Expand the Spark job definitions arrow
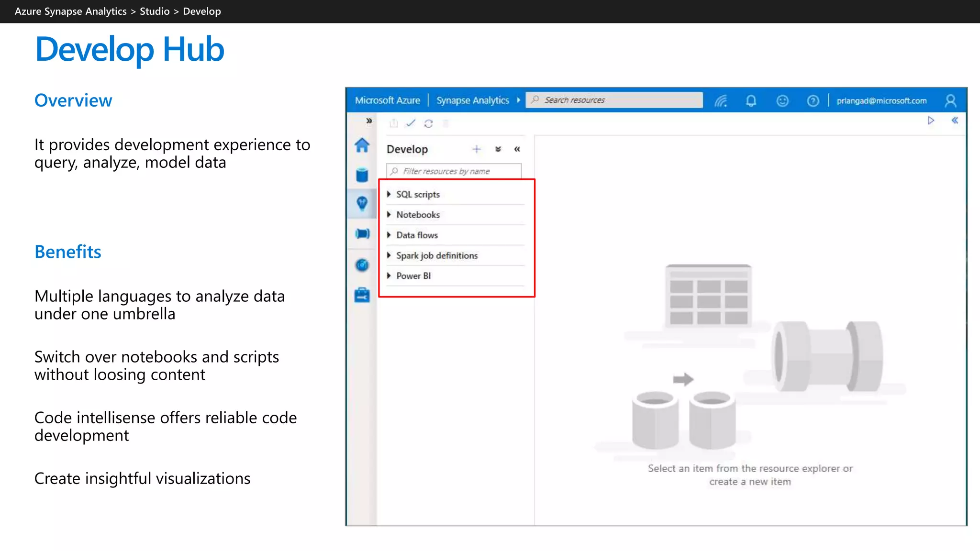 389,255
